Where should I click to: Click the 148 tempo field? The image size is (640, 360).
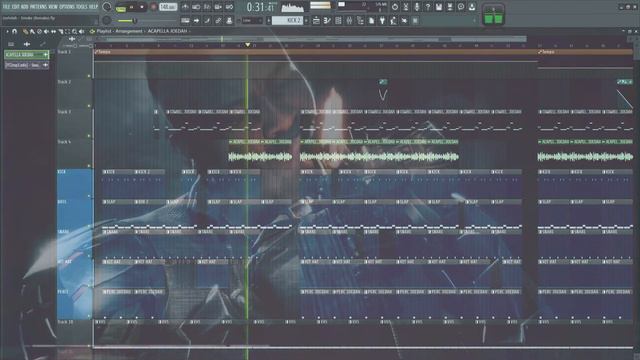[168, 7]
